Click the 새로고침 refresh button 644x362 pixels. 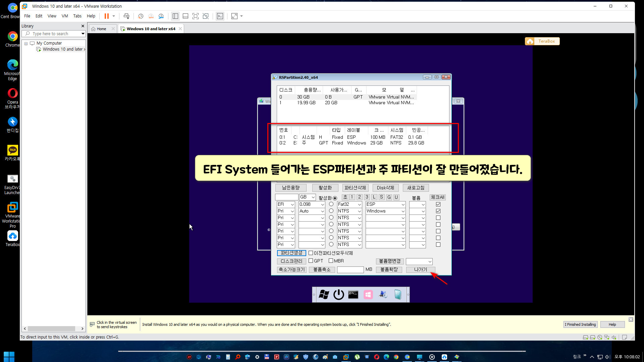click(416, 188)
